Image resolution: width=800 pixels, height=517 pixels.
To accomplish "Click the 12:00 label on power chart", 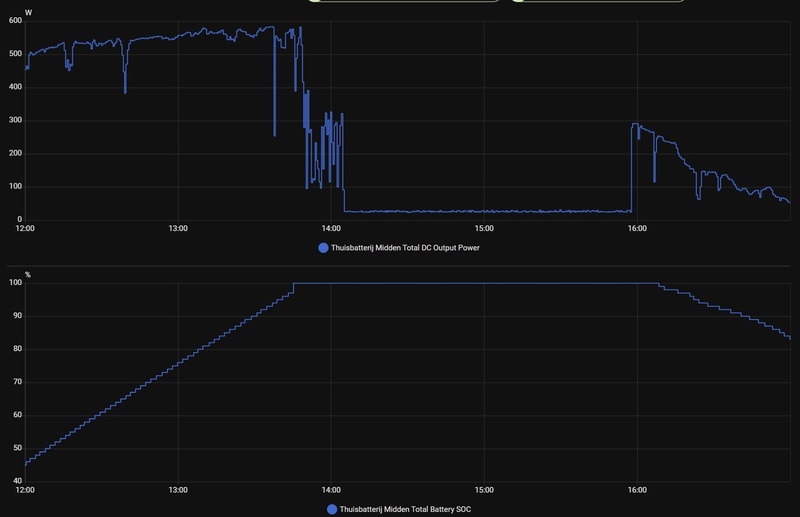I will [25, 228].
